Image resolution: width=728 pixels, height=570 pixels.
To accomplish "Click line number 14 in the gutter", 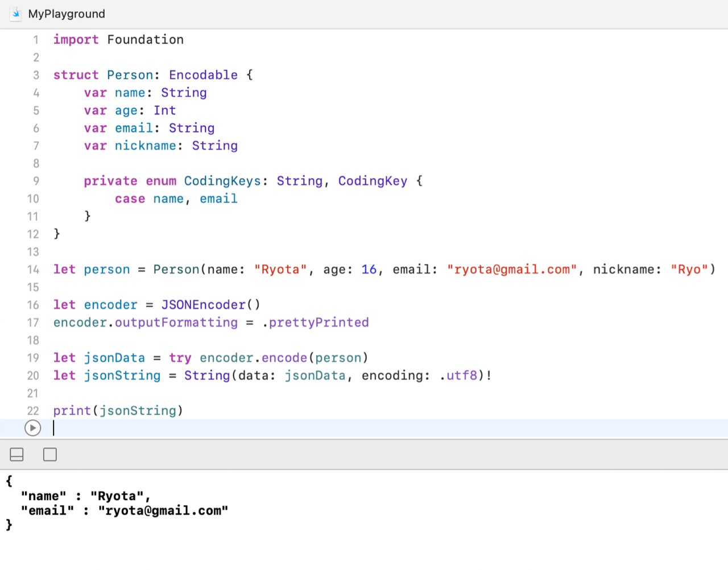I will pyautogui.click(x=33, y=270).
